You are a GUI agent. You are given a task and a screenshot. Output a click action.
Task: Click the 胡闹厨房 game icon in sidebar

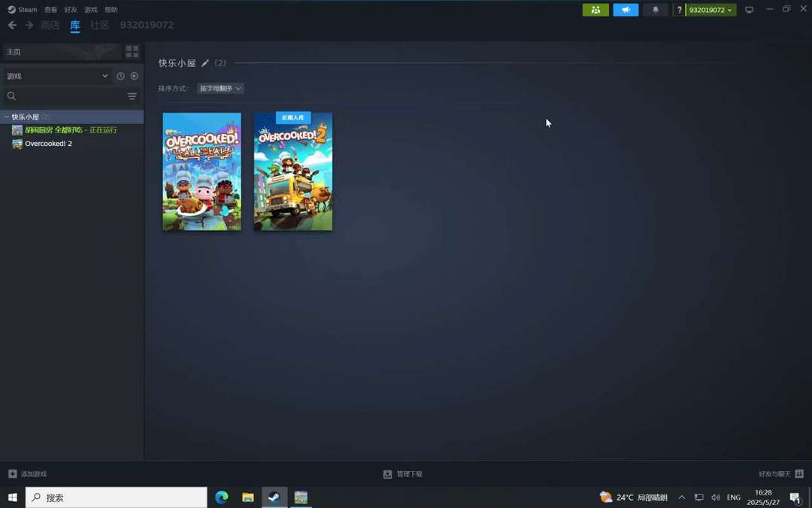click(17, 130)
